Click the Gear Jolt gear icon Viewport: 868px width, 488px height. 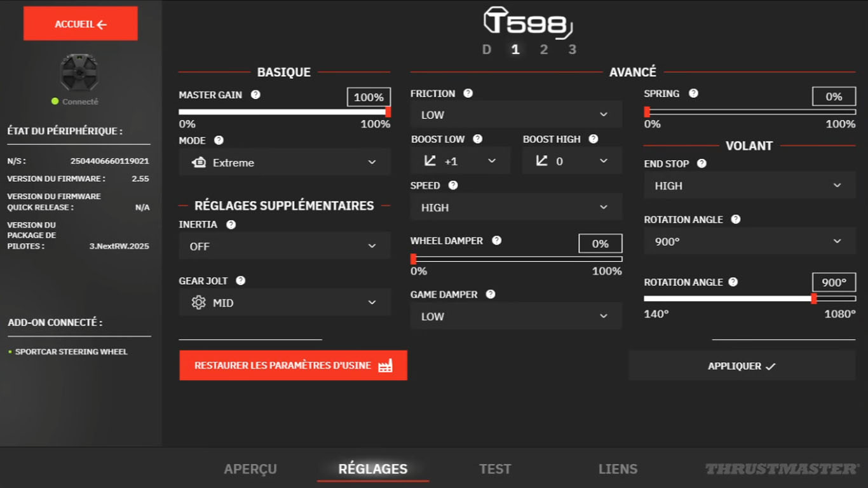(x=199, y=302)
